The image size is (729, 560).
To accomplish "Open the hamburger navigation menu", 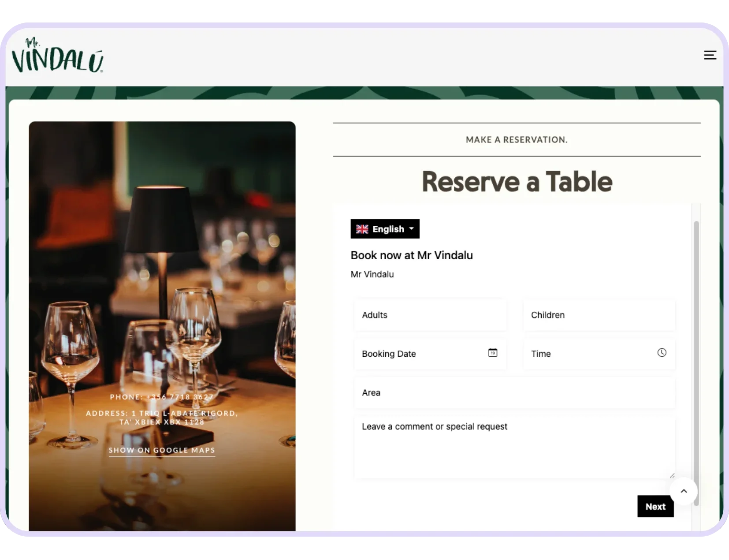I will click(710, 55).
